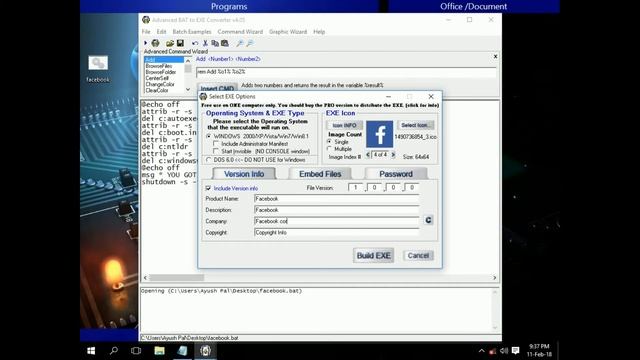Click the Copyright input field
Viewport: 640px width, 360px height.
[337, 232]
